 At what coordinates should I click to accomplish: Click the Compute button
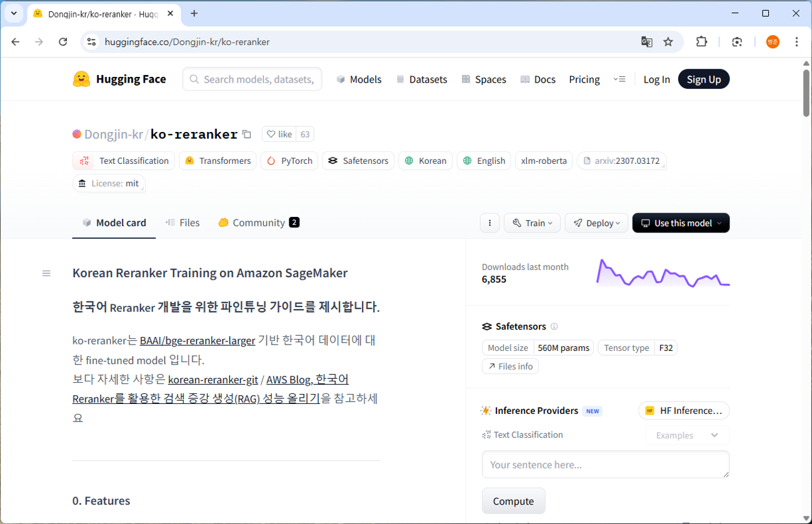pos(513,501)
